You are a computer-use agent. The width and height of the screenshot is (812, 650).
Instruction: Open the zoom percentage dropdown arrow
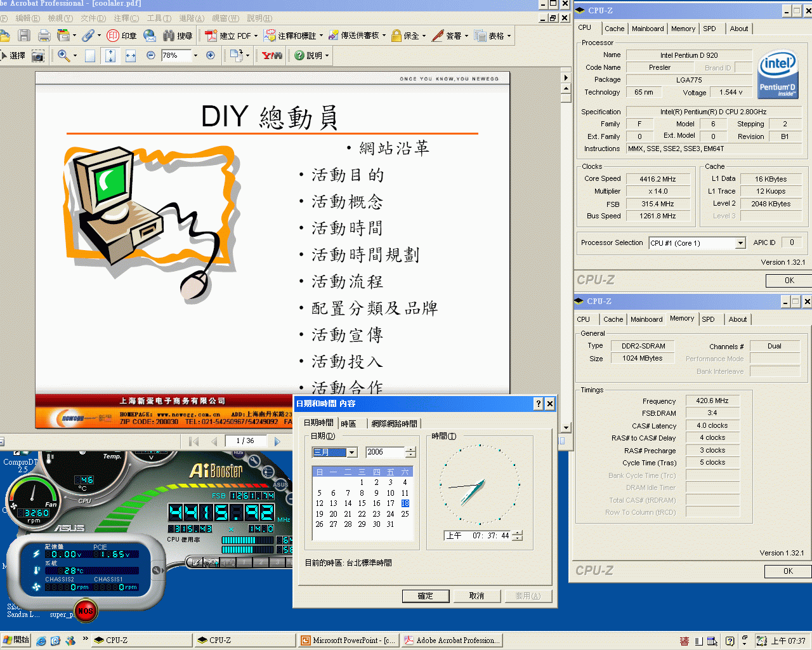195,56
